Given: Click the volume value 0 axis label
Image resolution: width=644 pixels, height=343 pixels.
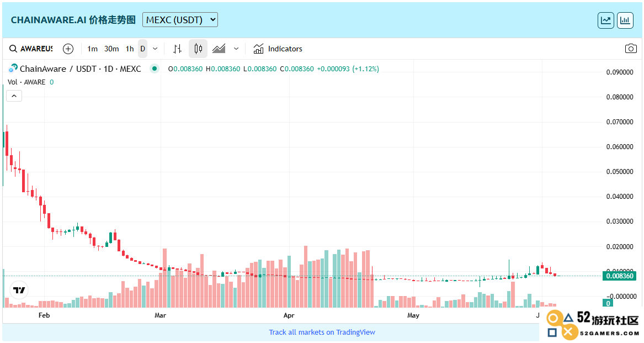Looking at the screenshot, I should click(x=608, y=304).
